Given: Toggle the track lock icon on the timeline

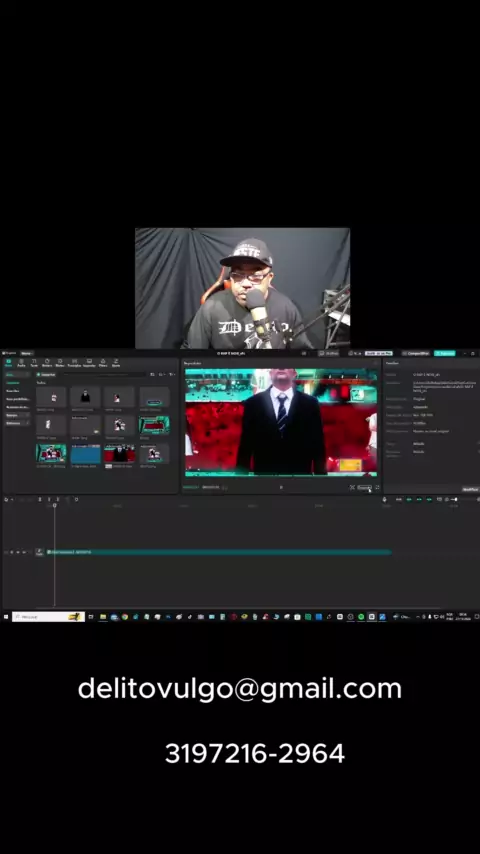Looking at the screenshot, I should tap(12, 552).
